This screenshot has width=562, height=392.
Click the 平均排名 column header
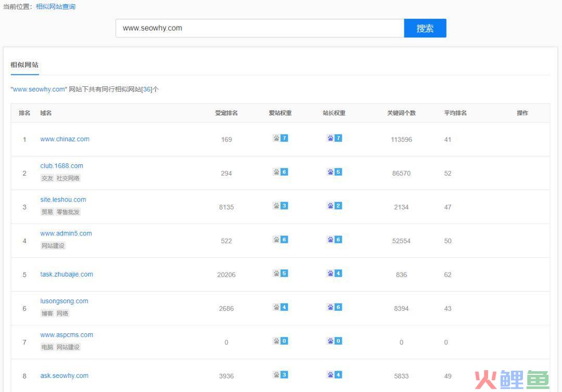tap(455, 113)
